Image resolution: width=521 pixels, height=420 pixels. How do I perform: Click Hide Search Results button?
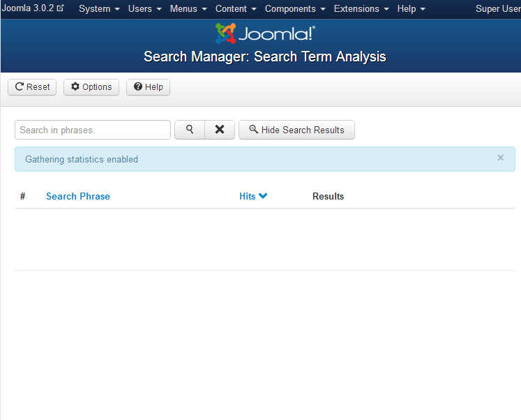pyautogui.click(x=296, y=130)
